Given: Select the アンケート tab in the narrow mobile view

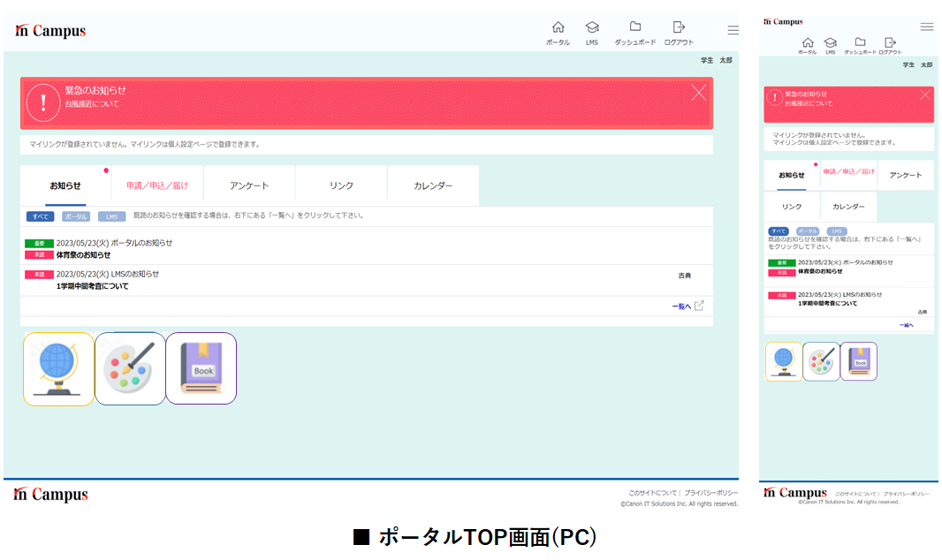Looking at the screenshot, I should click(x=905, y=175).
